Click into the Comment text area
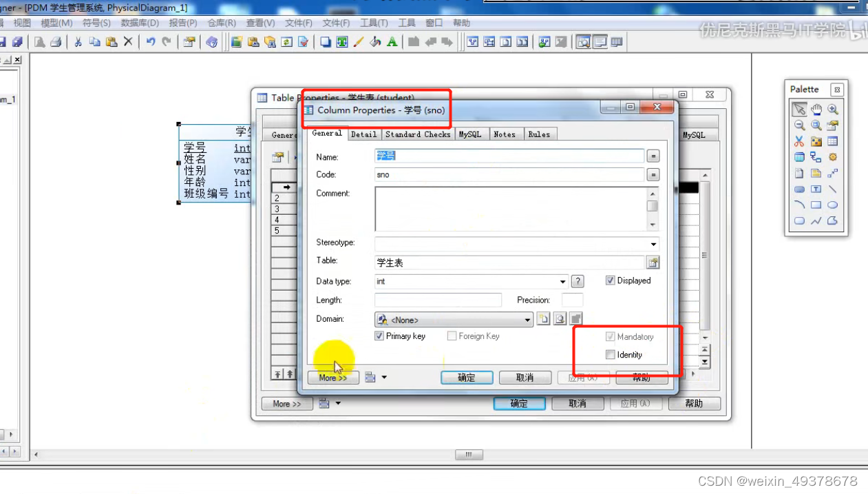The image size is (868, 494). [511, 208]
